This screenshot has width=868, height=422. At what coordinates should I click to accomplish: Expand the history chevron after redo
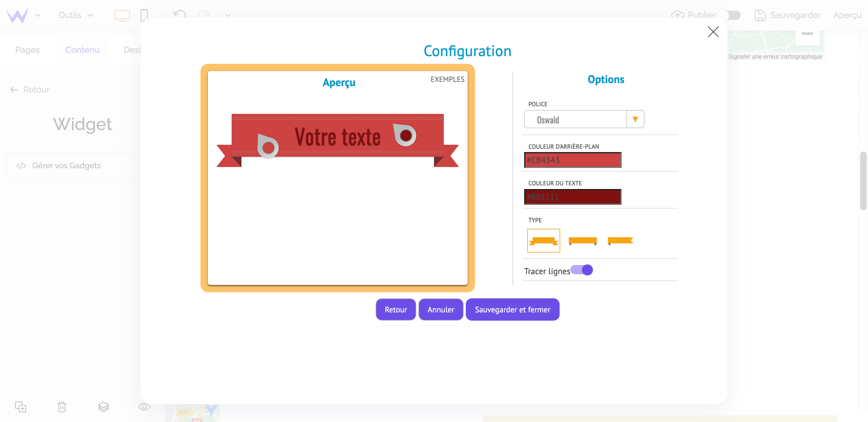[228, 15]
